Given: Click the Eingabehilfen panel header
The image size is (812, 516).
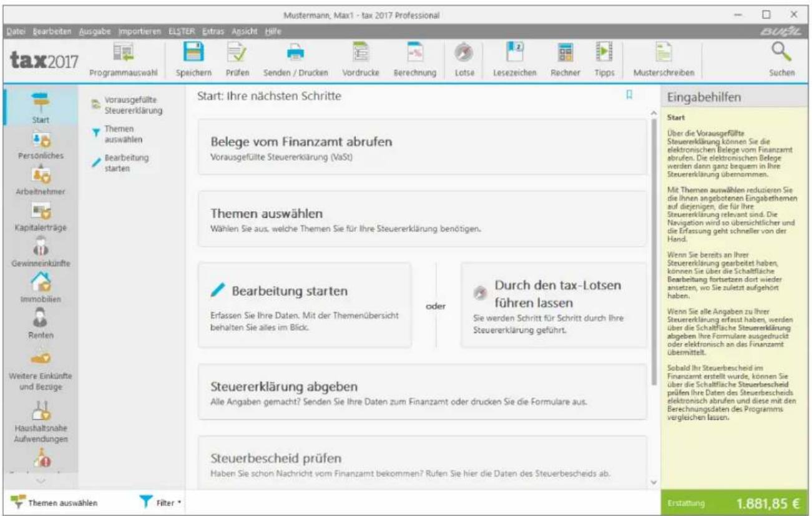Looking at the screenshot, I should (735, 98).
